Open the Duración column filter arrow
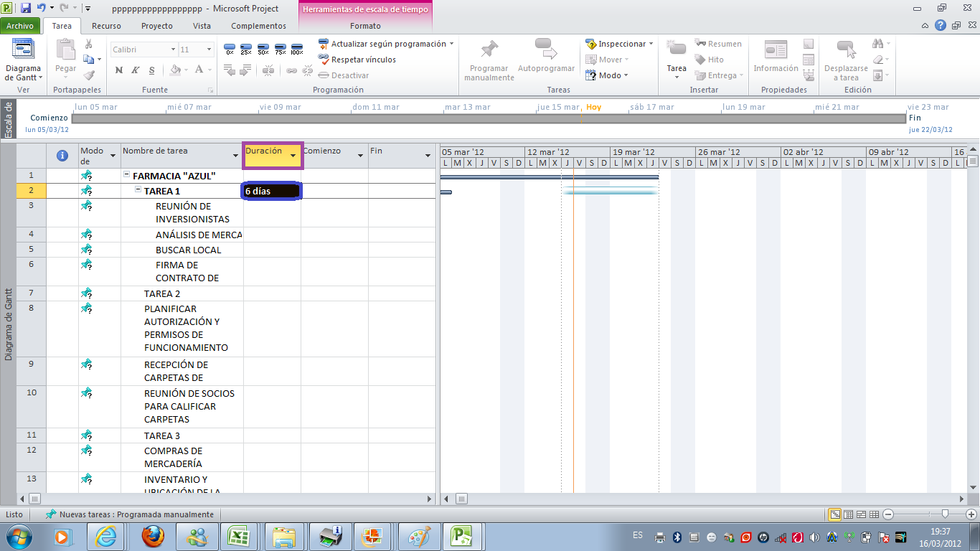Viewport: 980px width, 551px height. point(293,156)
